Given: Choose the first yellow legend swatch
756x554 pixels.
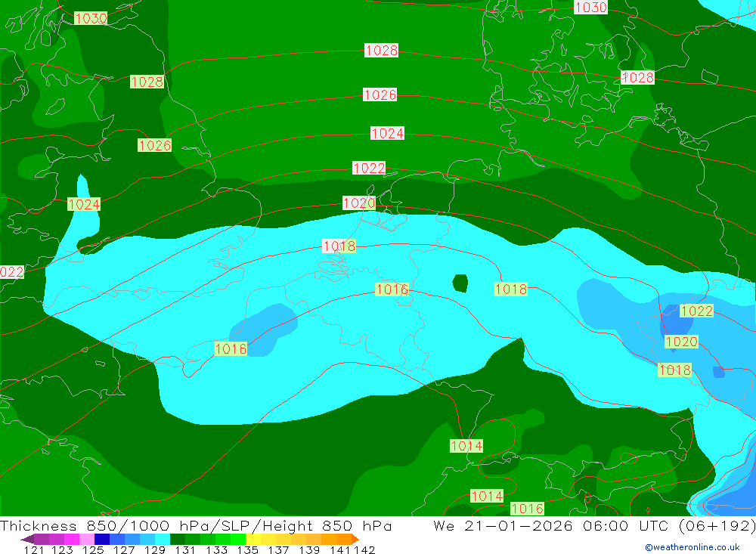Looking at the screenshot, I should [253, 539].
